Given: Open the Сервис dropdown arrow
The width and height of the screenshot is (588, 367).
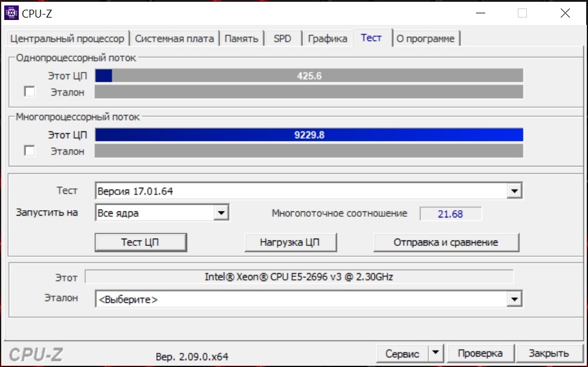Looking at the screenshot, I should pos(436,352).
